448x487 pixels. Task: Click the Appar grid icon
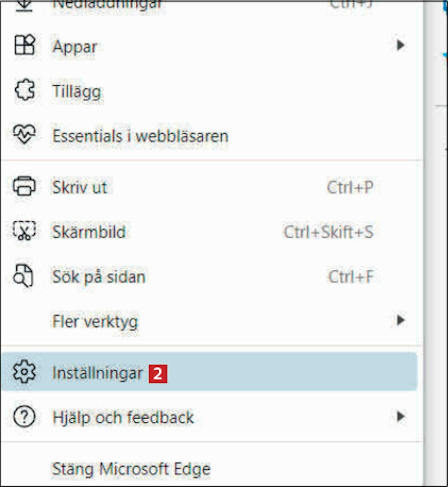24,45
